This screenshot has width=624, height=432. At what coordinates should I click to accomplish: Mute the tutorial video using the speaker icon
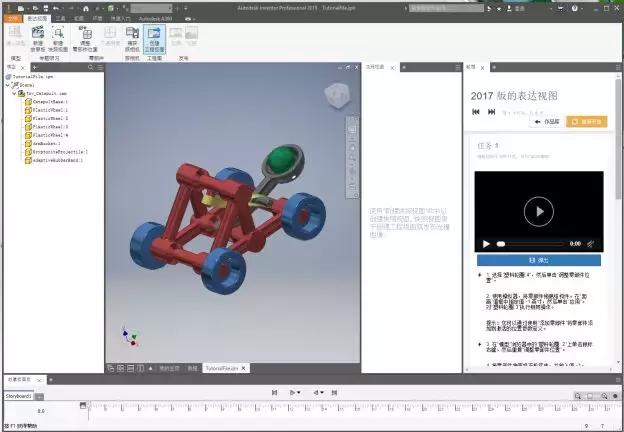(x=591, y=244)
